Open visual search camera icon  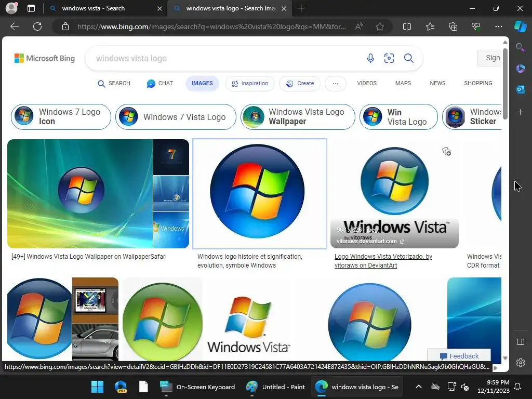point(389,58)
